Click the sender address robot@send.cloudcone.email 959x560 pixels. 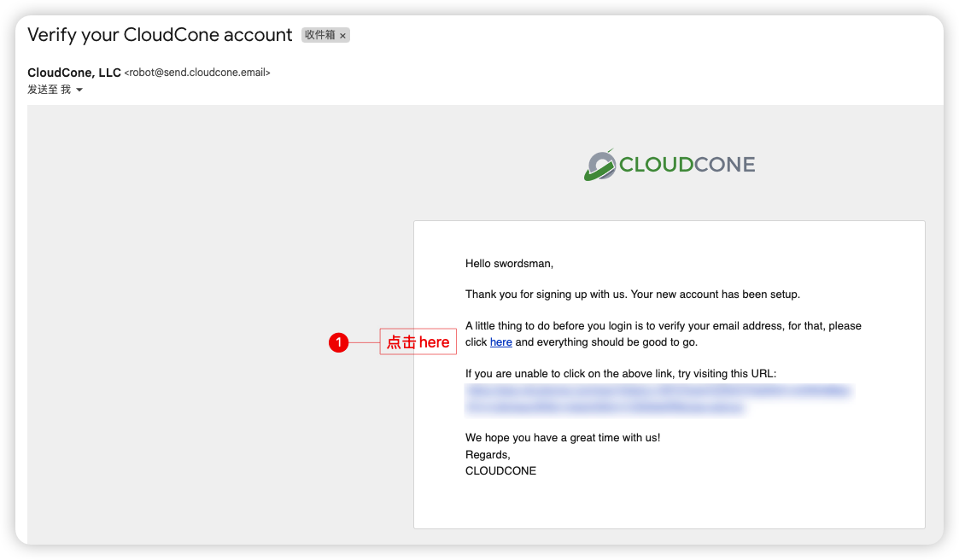click(197, 73)
